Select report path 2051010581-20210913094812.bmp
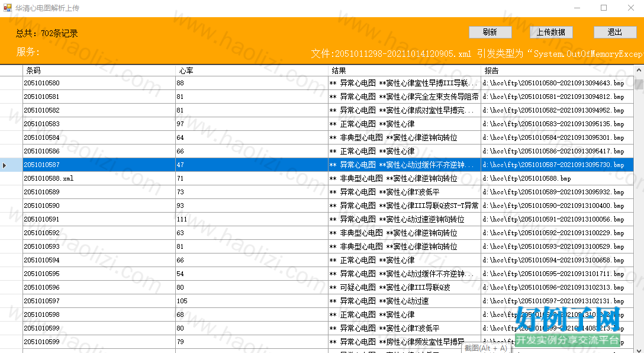 coord(558,97)
